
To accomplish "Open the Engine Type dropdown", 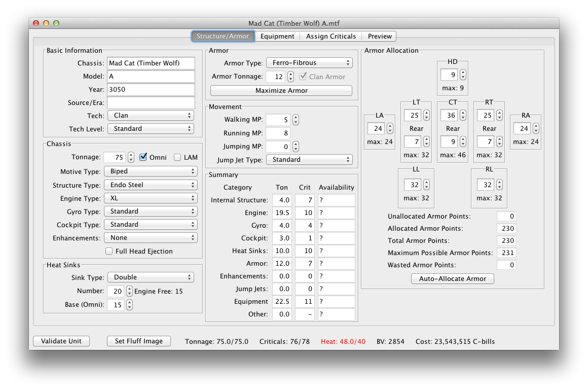I will click(151, 198).
